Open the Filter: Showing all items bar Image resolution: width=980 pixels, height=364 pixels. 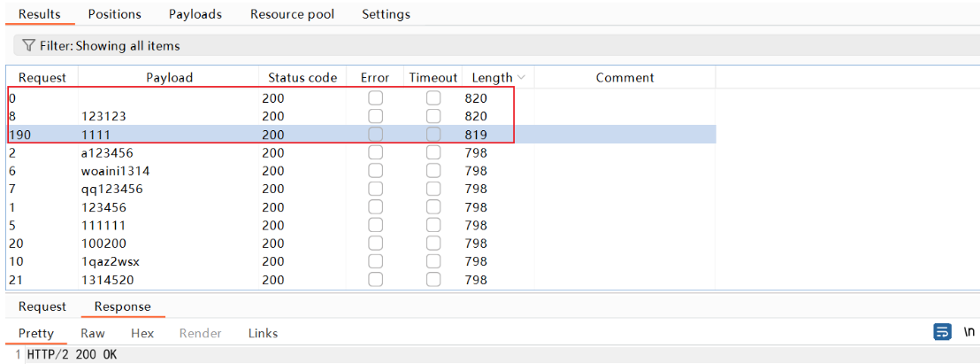coord(111,45)
